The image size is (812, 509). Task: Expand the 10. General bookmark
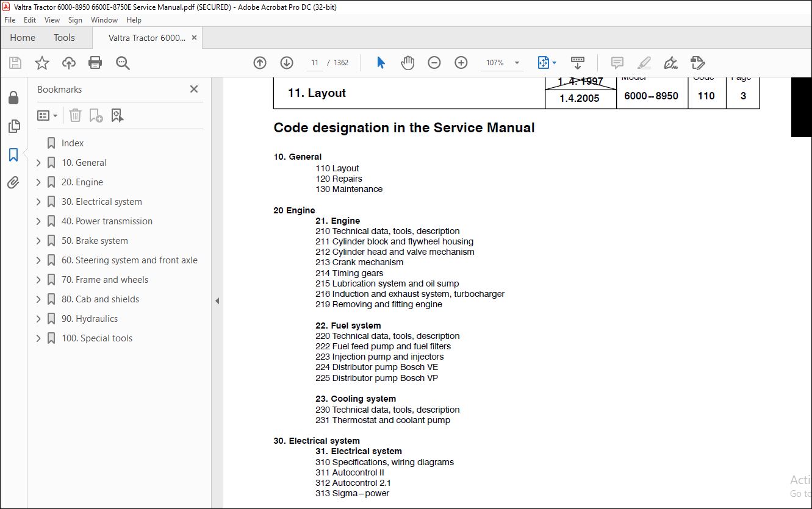[38, 163]
